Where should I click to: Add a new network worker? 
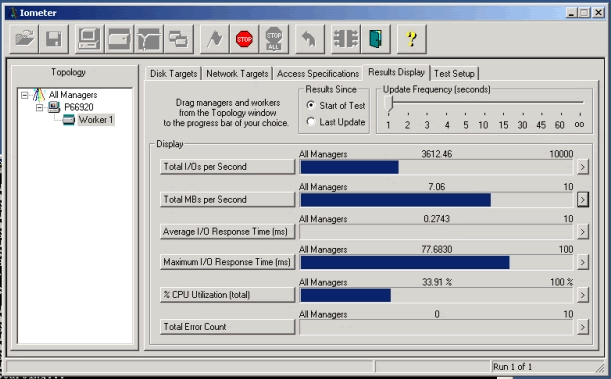coord(149,39)
